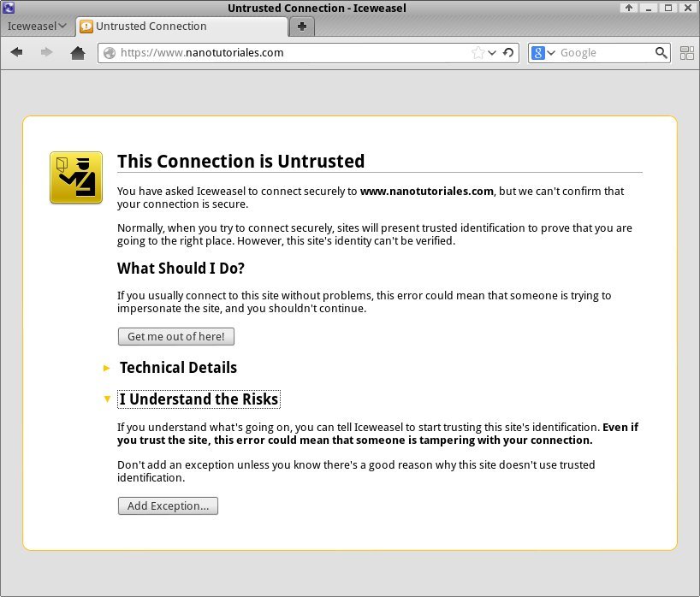Click the Get me out of here! button
700x597 pixels.
[176, 336]
